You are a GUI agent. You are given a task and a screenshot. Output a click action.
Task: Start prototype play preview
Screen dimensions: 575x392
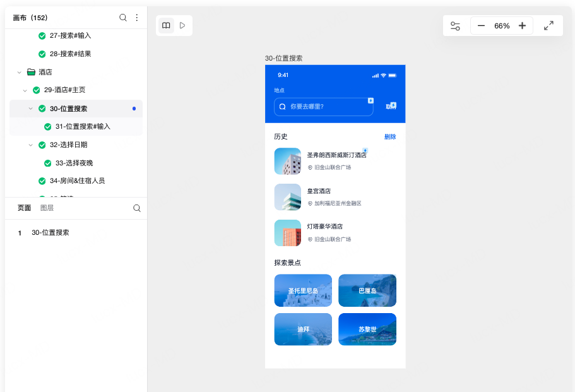pos(182,25)
